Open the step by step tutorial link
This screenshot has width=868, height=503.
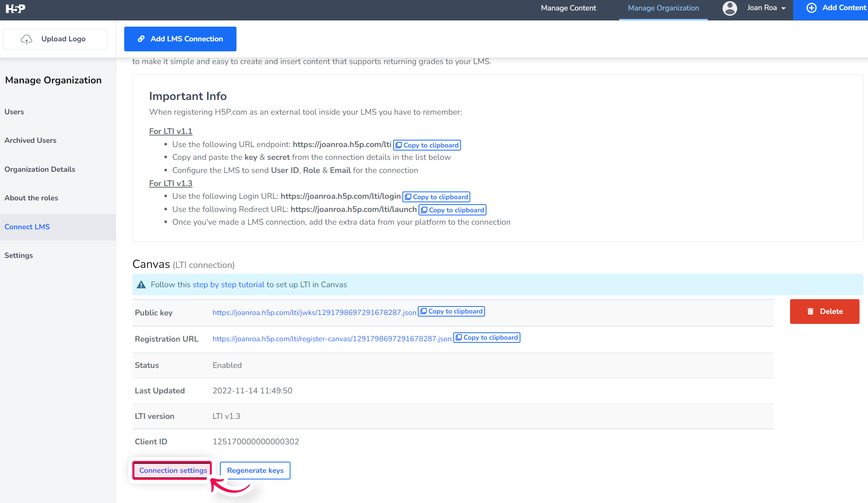(228, 285)
